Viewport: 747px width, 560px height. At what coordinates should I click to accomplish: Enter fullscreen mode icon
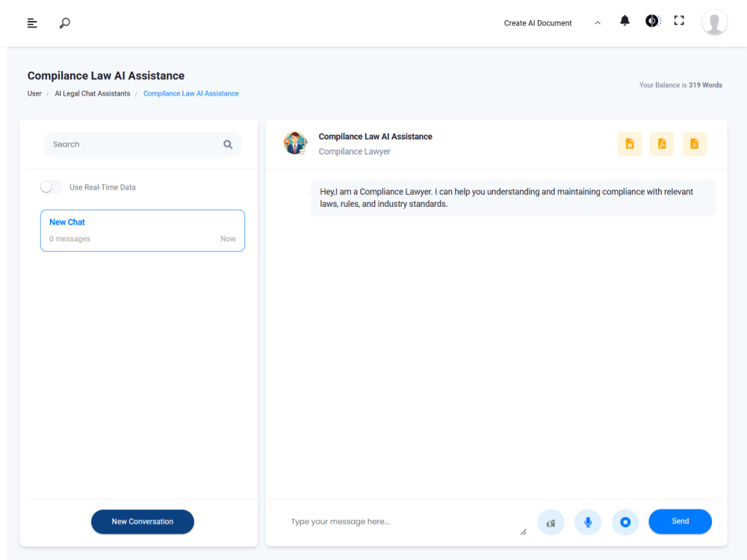[x=679, y=20]
